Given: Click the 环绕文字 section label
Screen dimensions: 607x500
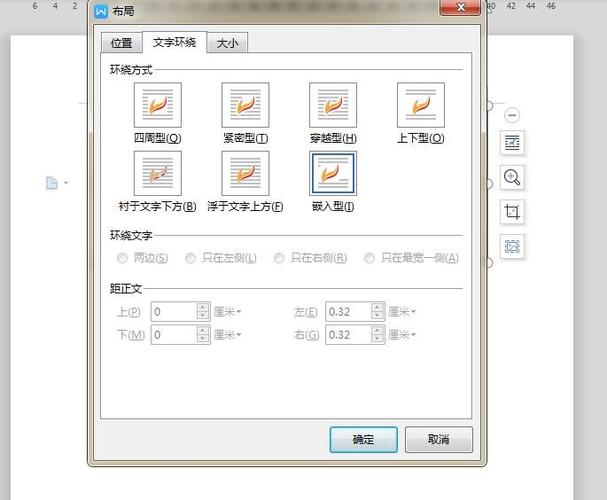Looking at the screenshot, I should point(131,235).
